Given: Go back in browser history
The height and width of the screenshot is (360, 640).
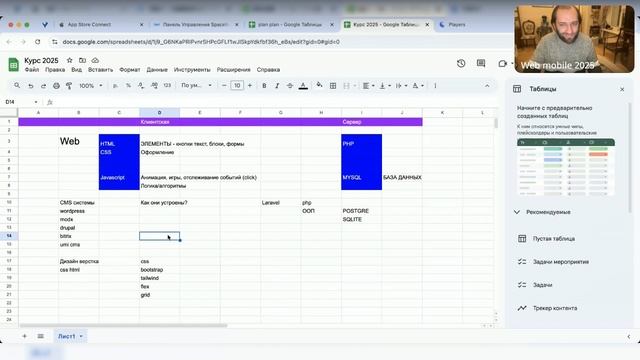Looking at the screenshot, I should coord(9,42).
